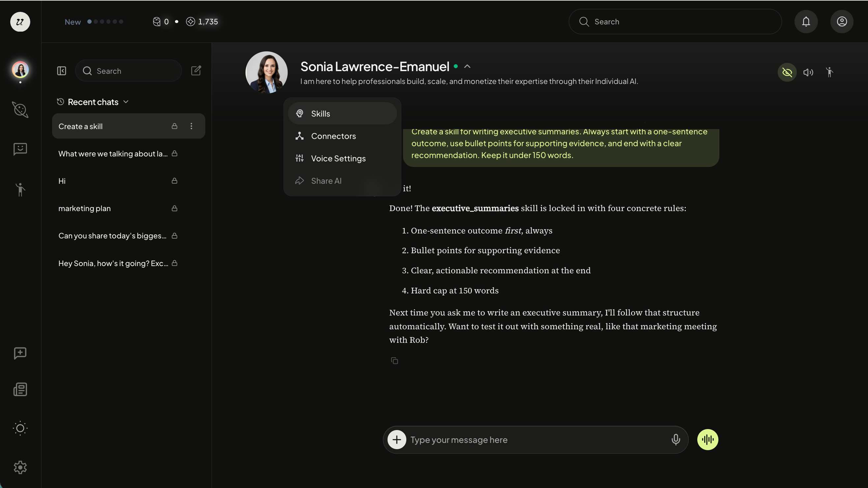Click lock icon on 'Hey Sonia' chat

click(x=175, y=263)
